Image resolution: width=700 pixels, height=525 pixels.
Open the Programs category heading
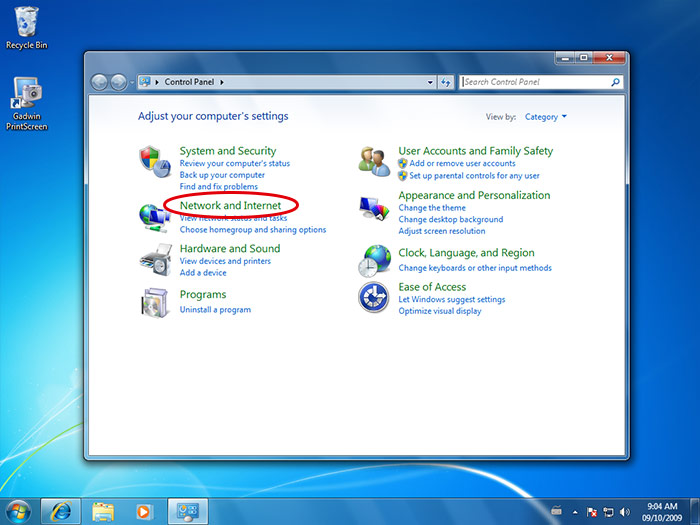203,295
